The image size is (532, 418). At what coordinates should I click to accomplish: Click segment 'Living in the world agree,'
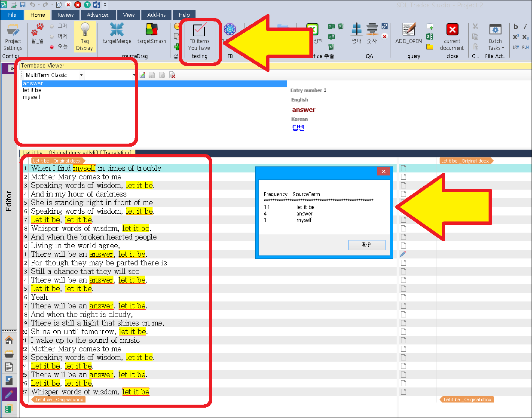[x=75, y=246]
